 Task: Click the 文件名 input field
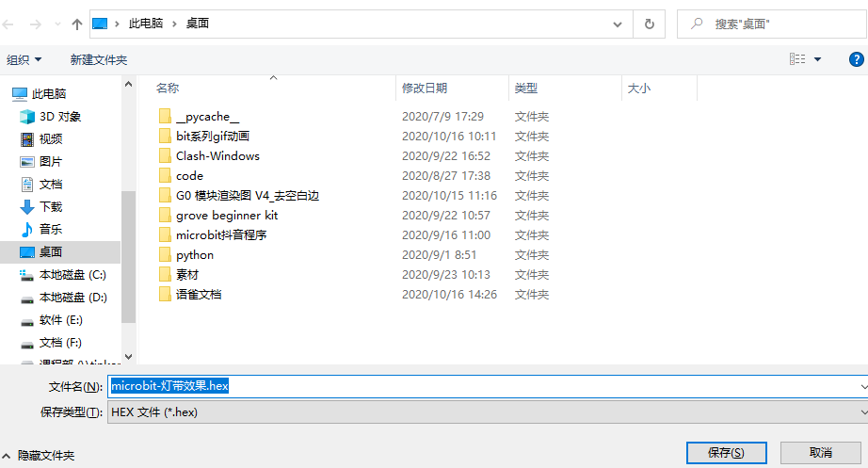(487, 386)
